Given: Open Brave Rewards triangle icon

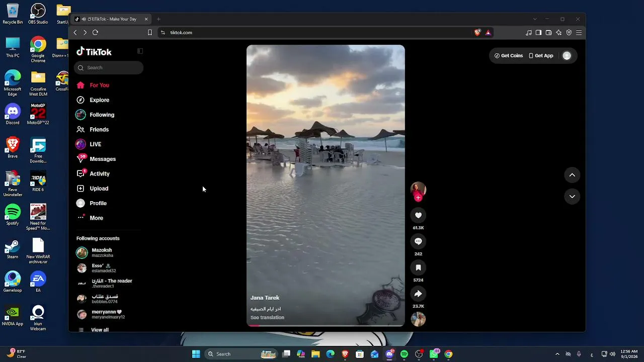Looking at the screenshot, I should [x=488, y=33].
